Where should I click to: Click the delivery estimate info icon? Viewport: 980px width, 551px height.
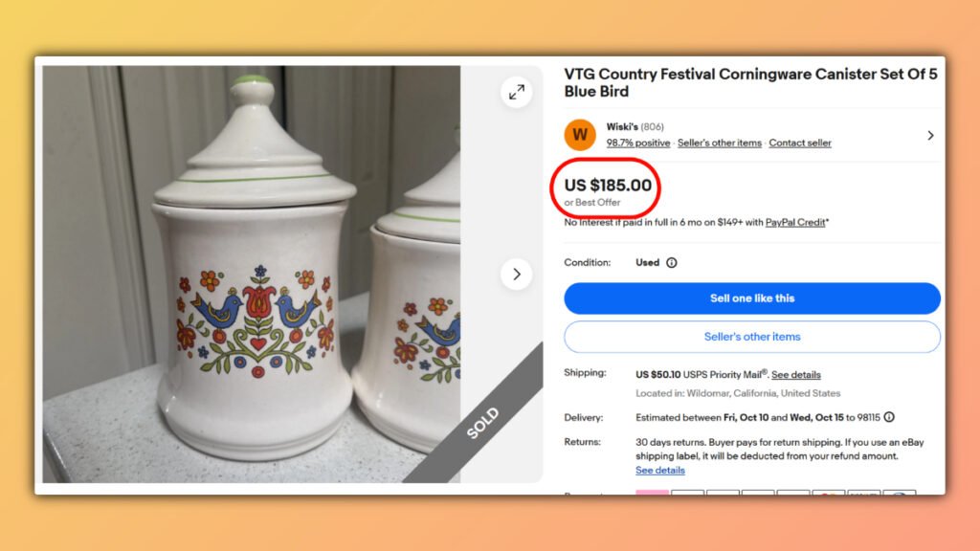point(889,417)
